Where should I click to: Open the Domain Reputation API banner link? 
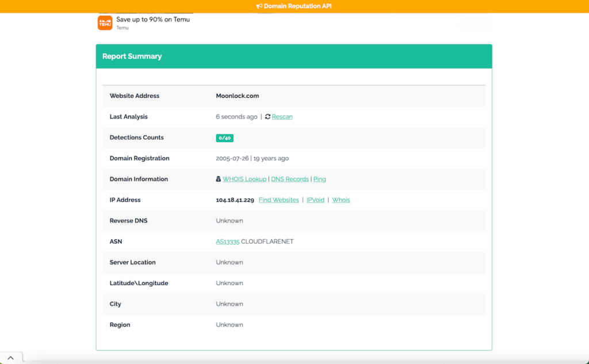click(297, 6)
